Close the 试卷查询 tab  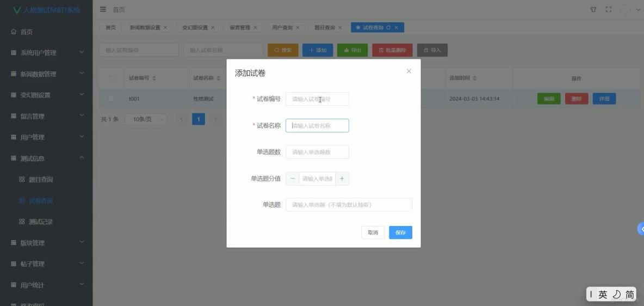tap(396, 28)
